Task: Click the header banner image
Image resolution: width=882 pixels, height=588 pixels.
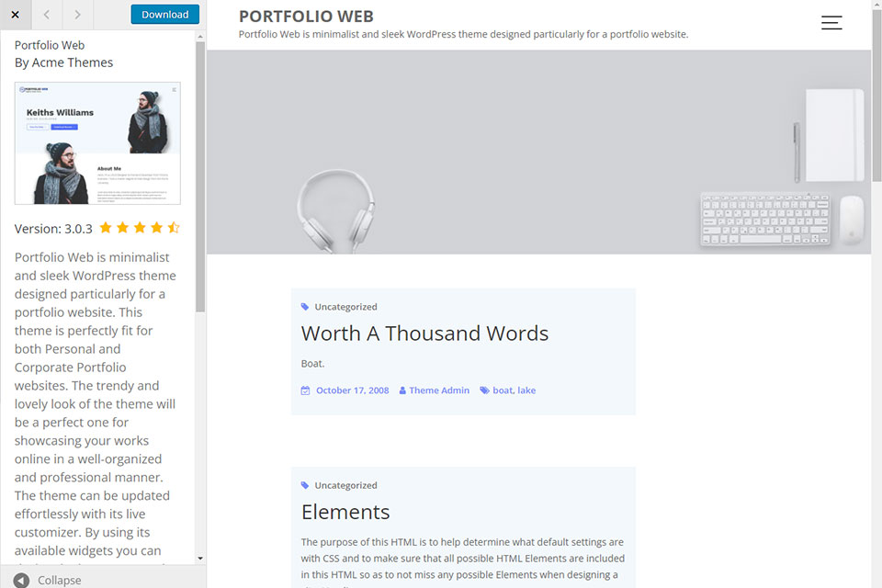Action: point(539,152)
